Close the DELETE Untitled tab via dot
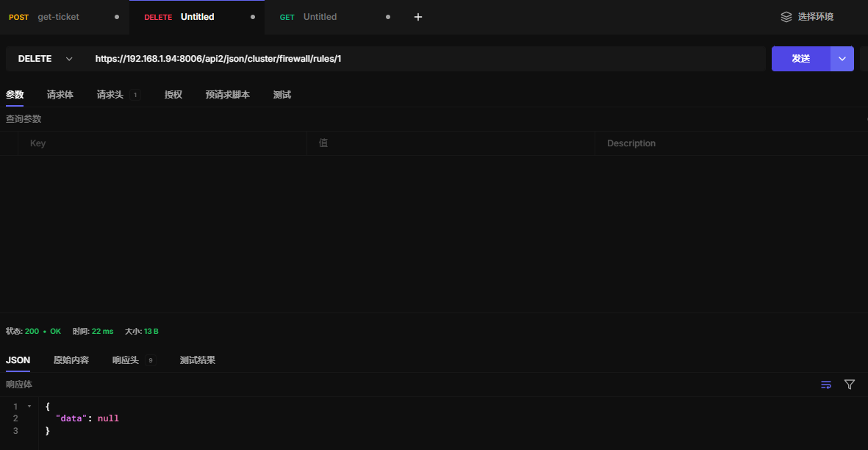This screenshot has width=868, height=450. click(x=253, y=17)
